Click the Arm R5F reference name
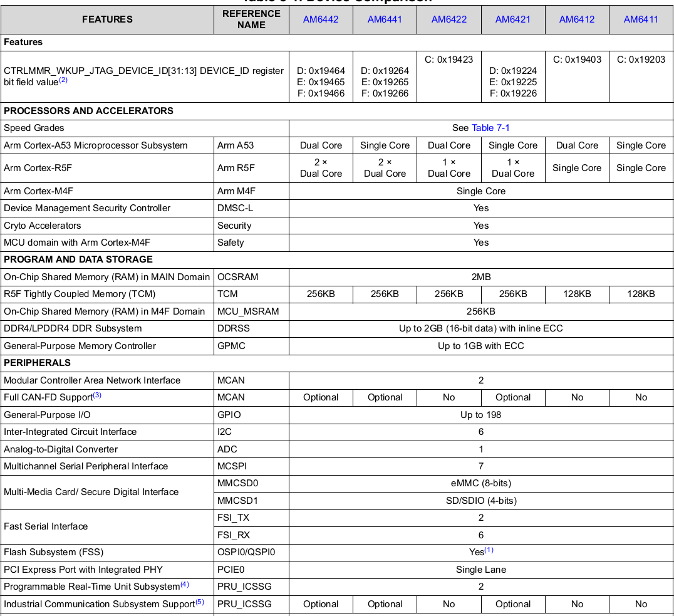The image size is (674, 616). [x=236, y=168]
